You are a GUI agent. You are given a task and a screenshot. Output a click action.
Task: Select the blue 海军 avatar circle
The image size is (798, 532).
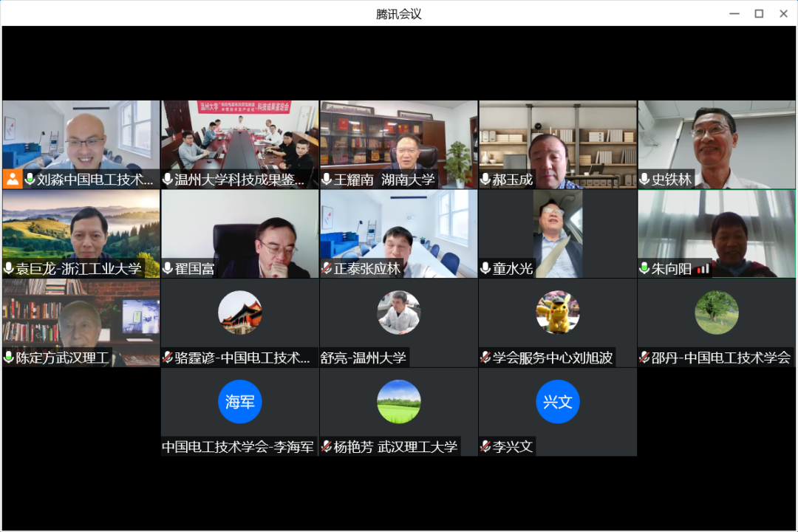pyautogui.click(x=240, y=402)
